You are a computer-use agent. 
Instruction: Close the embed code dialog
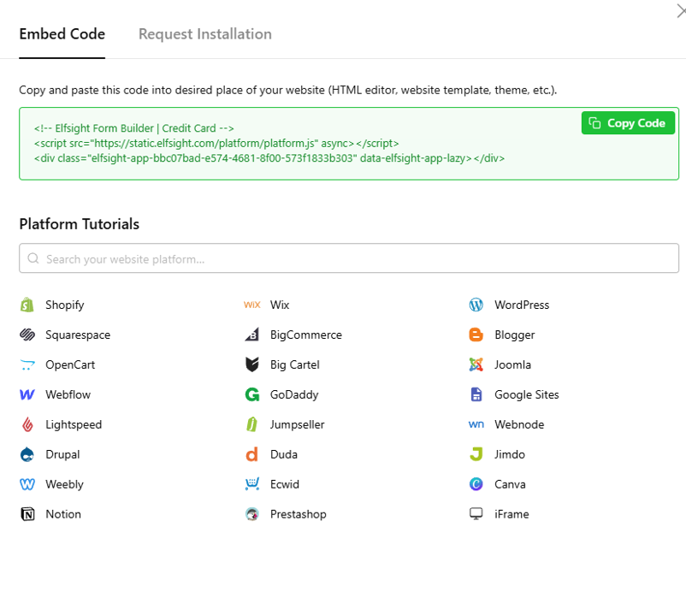pyautogui.click(x=681, y=11)
